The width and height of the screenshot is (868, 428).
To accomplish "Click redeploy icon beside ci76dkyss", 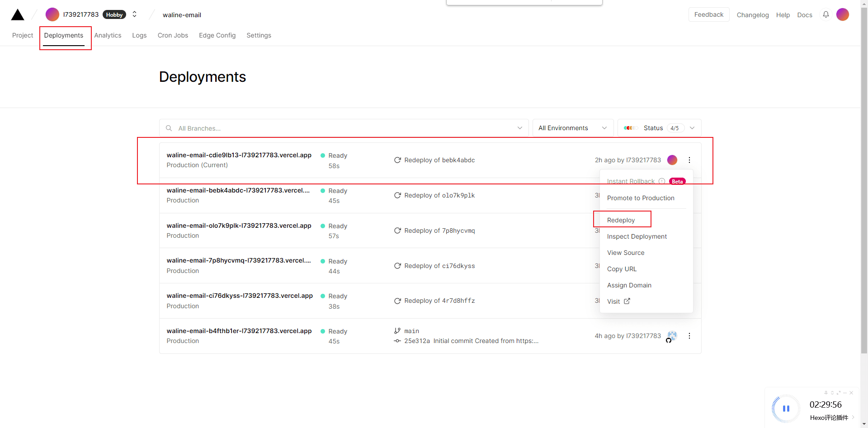I will pos(397,266).
